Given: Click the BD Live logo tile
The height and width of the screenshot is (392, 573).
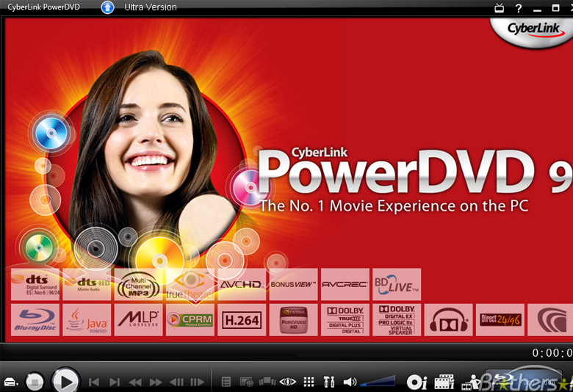Looking at the screenshot, I should coord(397,285).
